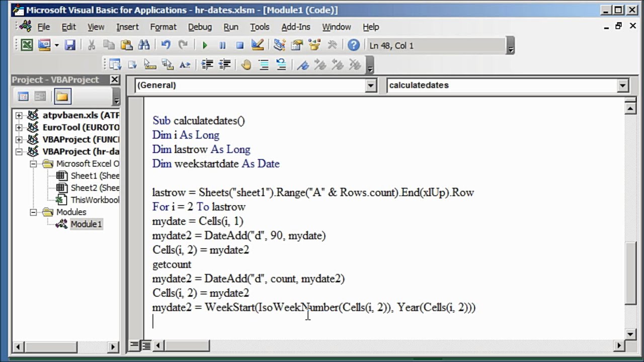
Task: Click the code window scroll-up arrow
Action: pos(630,109)
